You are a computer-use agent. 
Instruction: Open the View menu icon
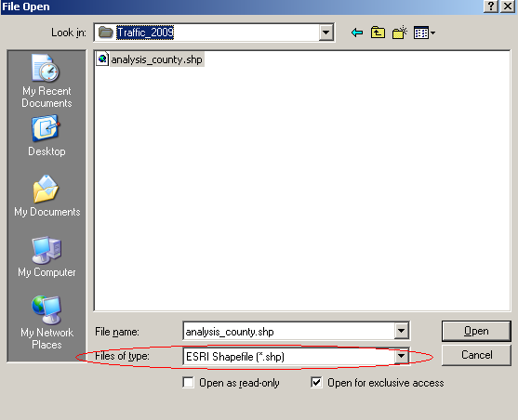421,33
